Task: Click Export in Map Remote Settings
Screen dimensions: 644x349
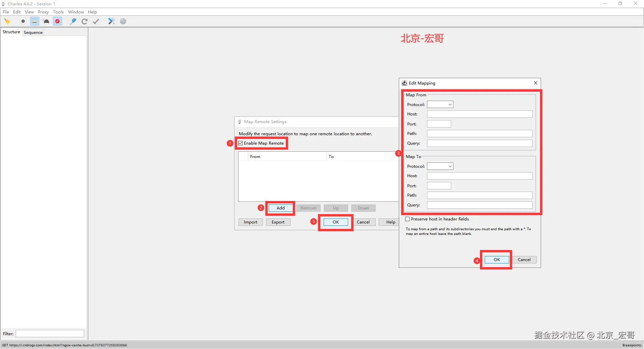Action: (x=278, y=222)
